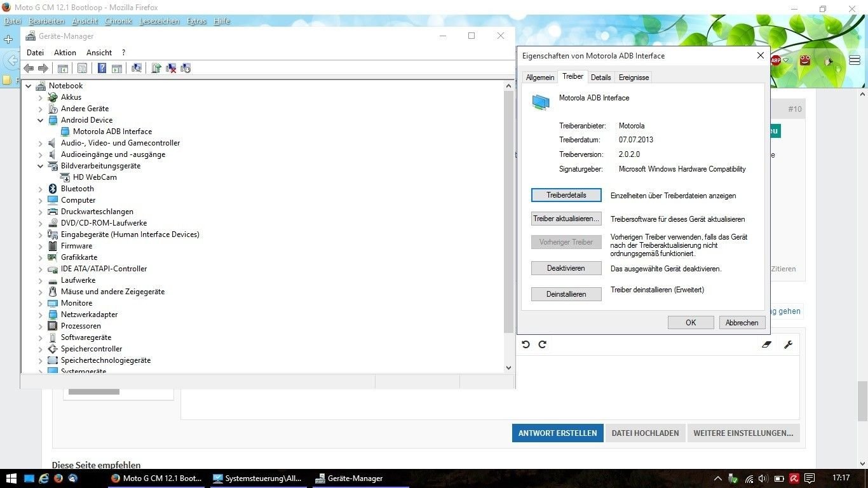
Task: Open the Chronik menu in Firefox
Action: pos(118,21)
